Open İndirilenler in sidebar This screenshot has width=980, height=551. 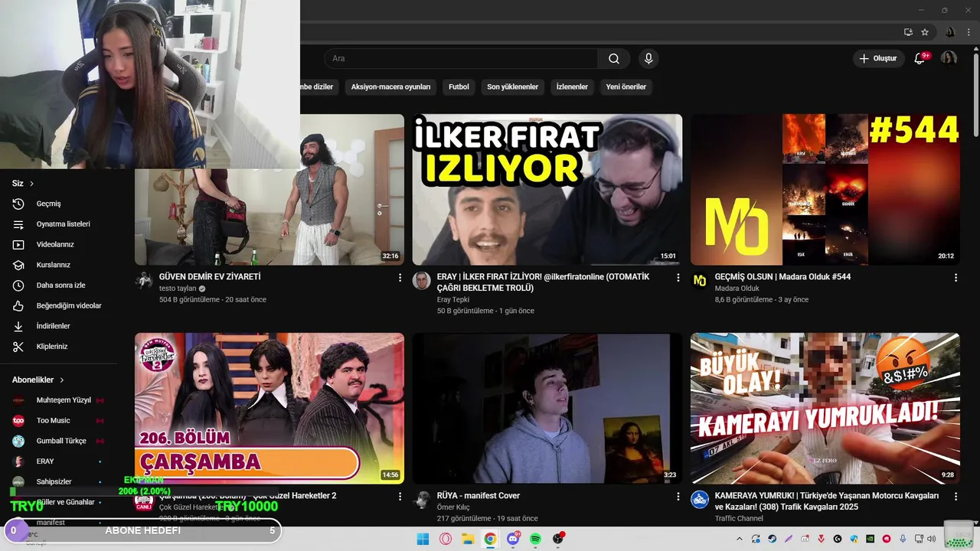pyautogui.click(x=59, y=326)
